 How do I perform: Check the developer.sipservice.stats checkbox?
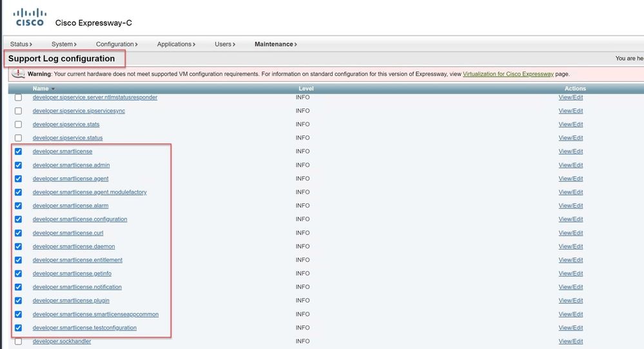coord(18,124)
